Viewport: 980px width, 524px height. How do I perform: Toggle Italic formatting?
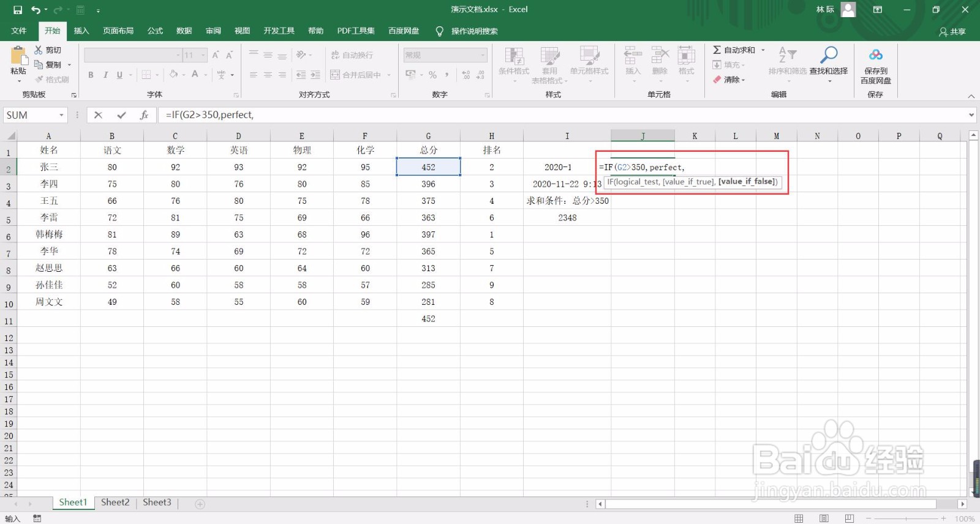(105, 75)
